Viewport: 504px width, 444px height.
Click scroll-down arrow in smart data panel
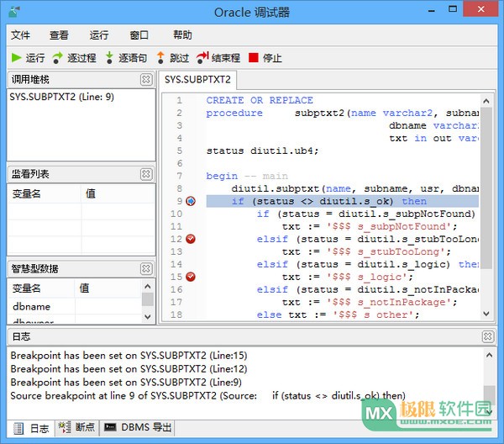pyautogui.click(x=148, y=317)
